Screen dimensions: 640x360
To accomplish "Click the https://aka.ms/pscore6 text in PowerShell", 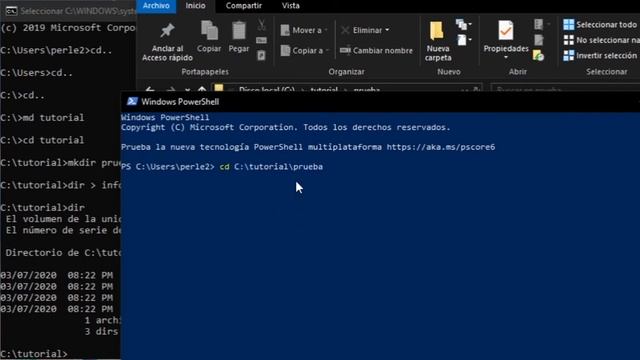I will (x=441, y=147).
